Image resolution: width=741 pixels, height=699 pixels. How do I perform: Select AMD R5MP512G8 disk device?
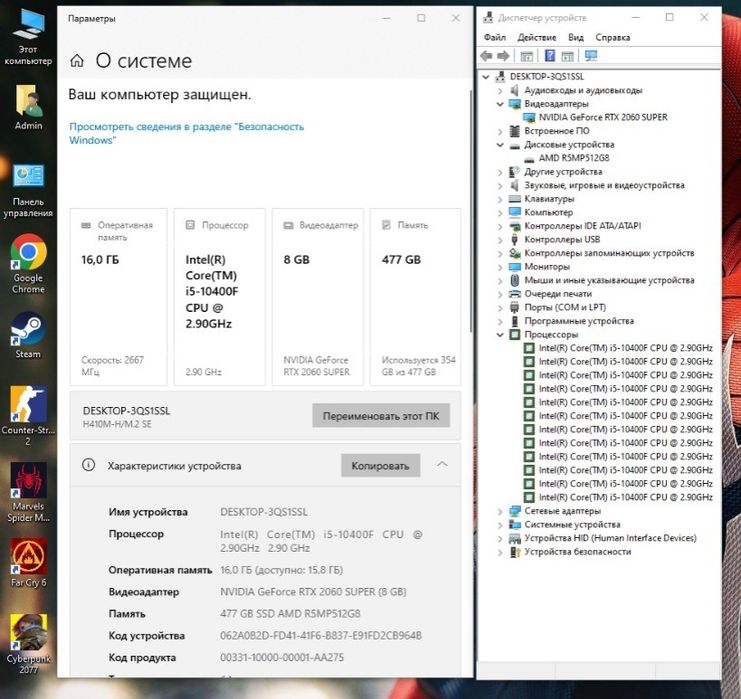[574, 158]
